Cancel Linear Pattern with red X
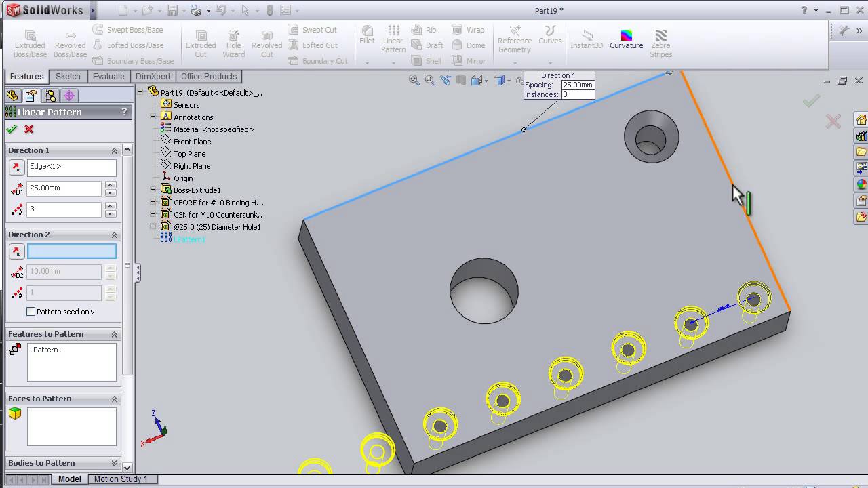 point(28,129)
